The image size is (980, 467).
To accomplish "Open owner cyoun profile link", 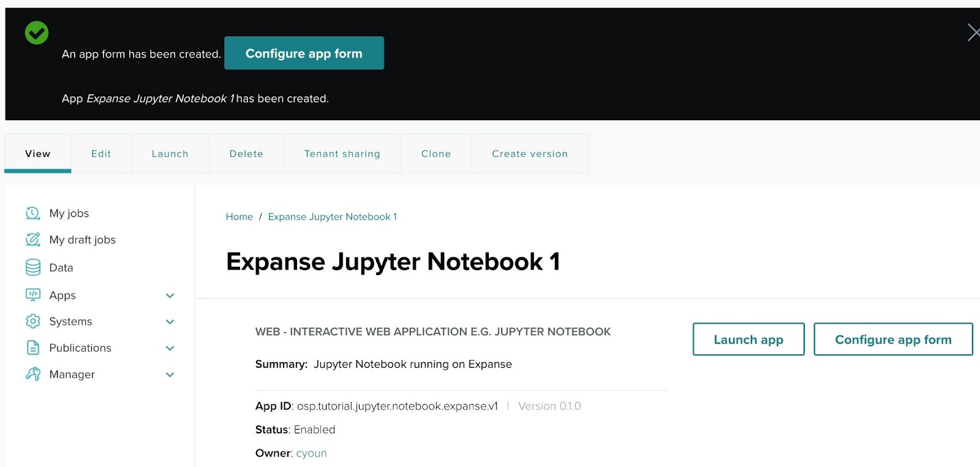I will 311,454.
